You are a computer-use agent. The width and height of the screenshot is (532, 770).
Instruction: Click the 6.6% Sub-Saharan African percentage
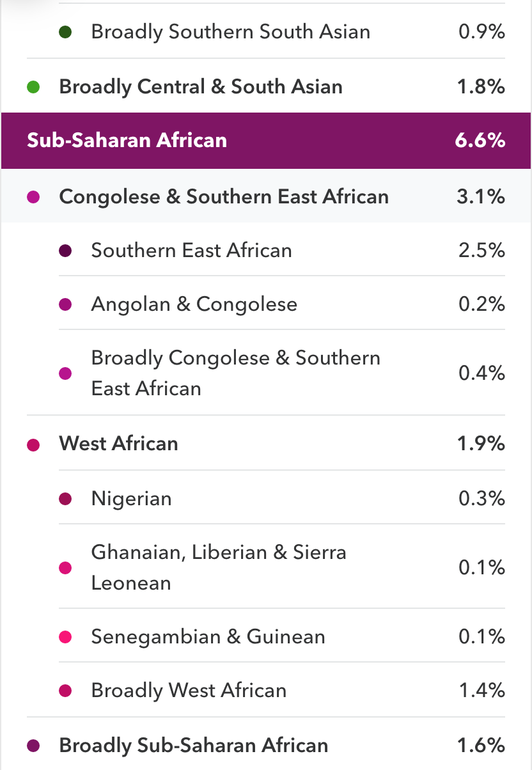pos(480,141)
